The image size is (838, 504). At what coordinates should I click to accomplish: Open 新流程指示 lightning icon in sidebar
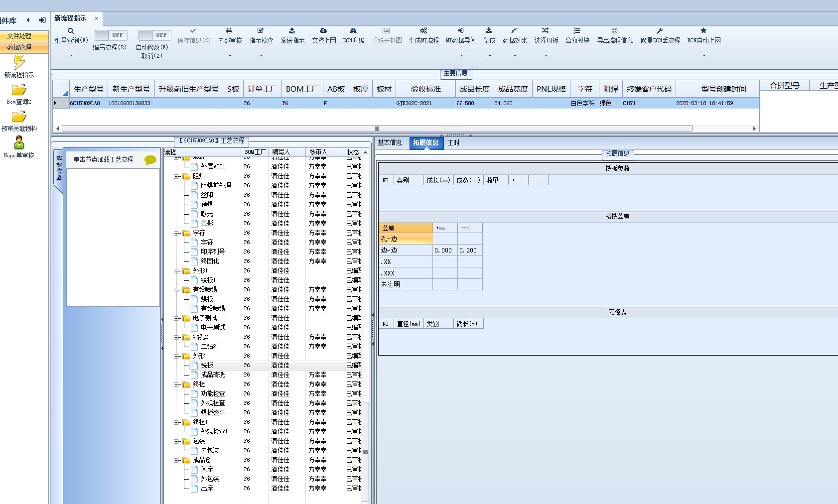pyautogui.click(x=19, y=62)
